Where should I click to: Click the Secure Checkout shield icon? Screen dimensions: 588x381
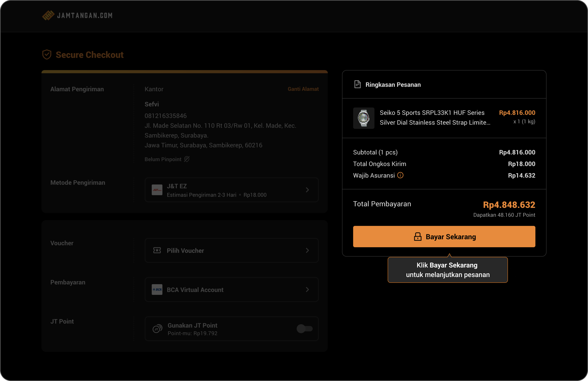(47, 55)
